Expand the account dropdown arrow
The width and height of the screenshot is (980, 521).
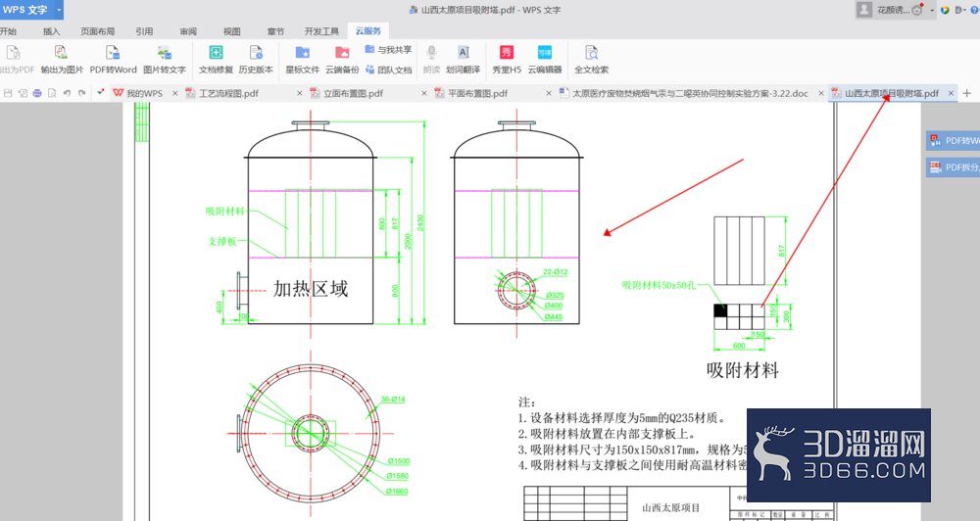point(931,10)
